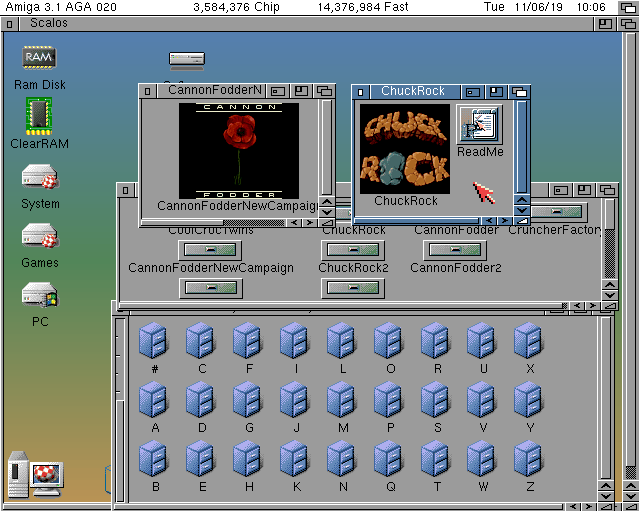Click vertical scrollbar in ChuckRock window

click(x=522, y=147)
